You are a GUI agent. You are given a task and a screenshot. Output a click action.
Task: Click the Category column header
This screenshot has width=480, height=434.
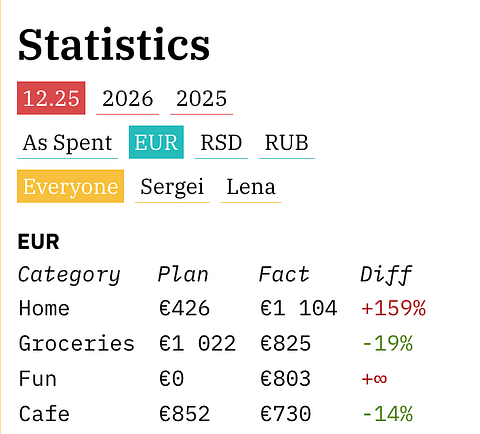click(x=69, y=275)
